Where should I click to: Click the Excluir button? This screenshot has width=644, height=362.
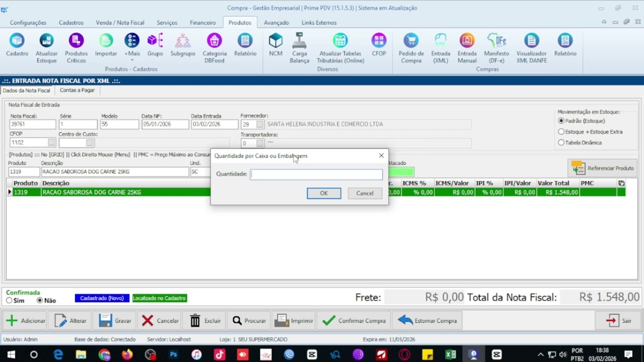click(x=205, y=321)
